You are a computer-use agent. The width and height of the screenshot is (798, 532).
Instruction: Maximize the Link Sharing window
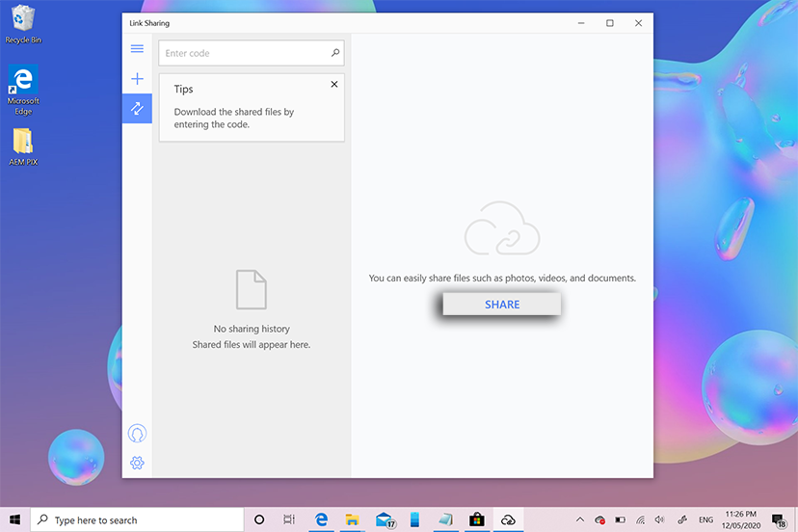click(x=609, y=23)
